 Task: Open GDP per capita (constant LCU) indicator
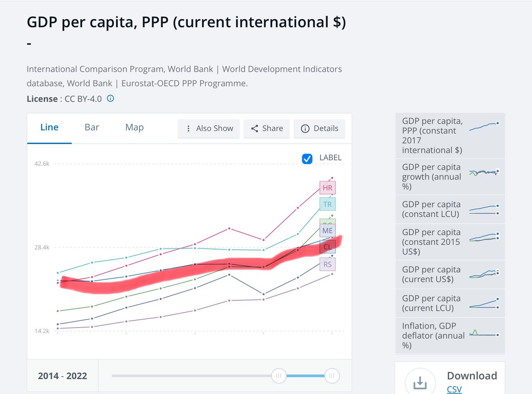click(x=450, y=209)
